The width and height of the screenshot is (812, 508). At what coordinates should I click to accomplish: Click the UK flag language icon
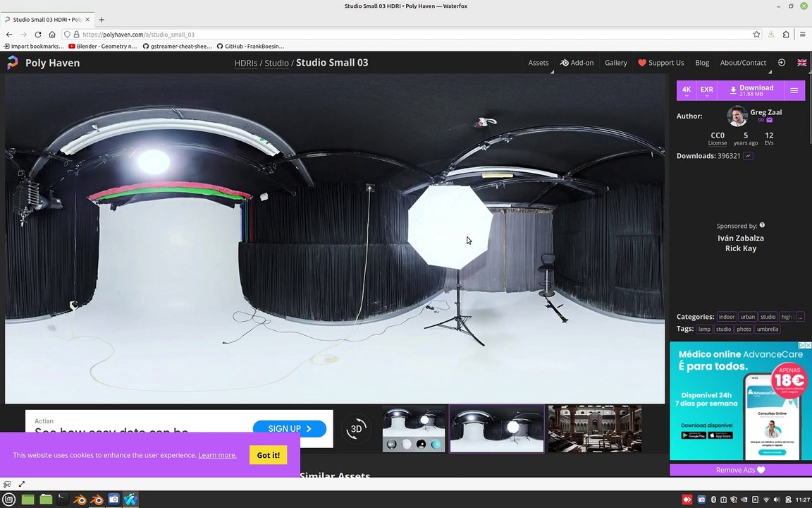pos(801,62)
